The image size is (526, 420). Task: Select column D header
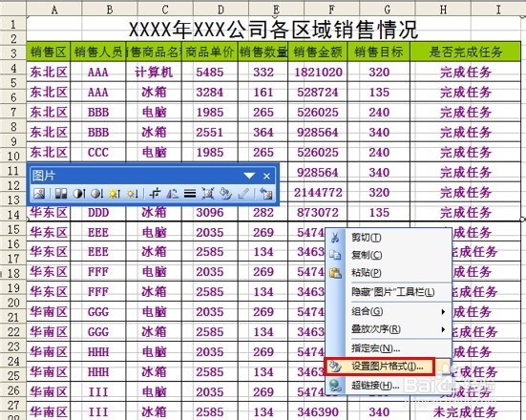[221, 10]
